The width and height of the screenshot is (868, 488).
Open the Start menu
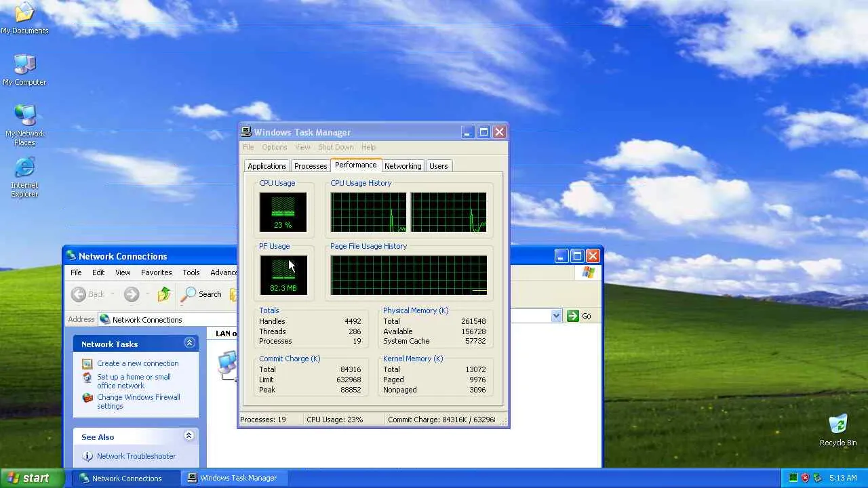33,478
